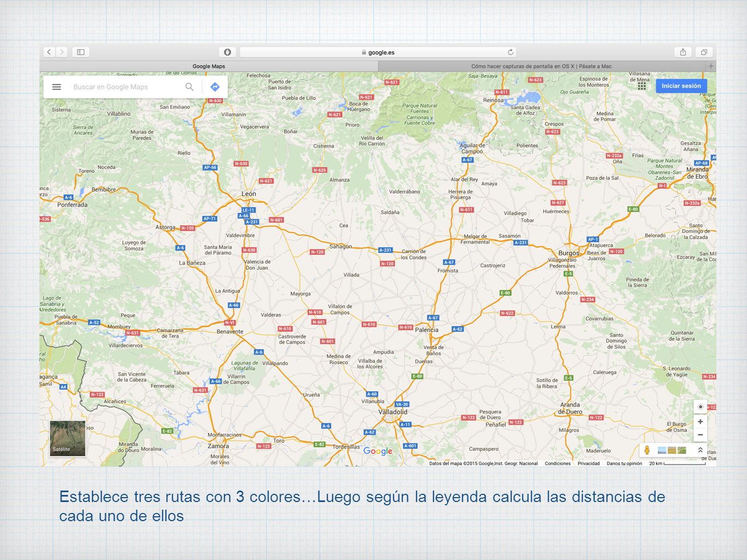Show all tabs overview in Safari

(x=704, y=52)
